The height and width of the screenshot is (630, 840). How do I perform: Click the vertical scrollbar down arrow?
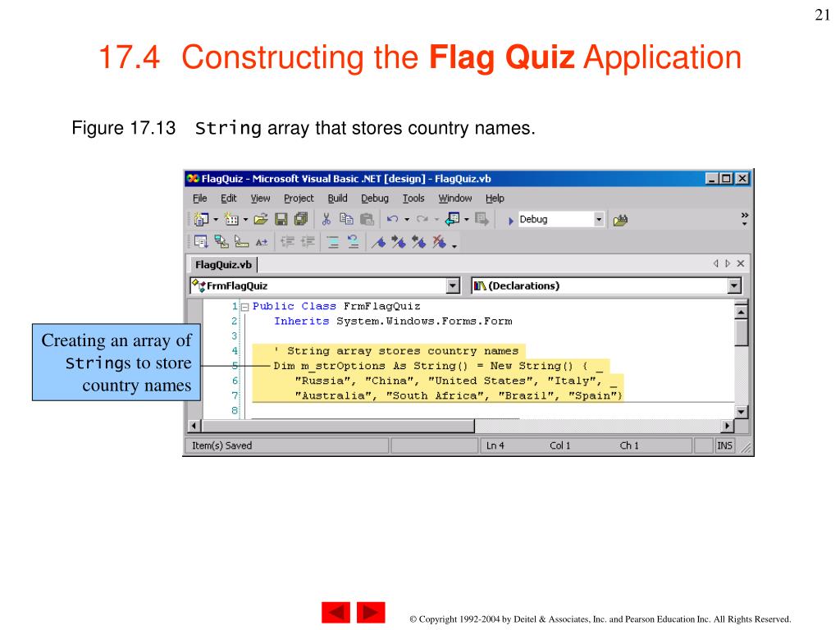tap(741, 412)
